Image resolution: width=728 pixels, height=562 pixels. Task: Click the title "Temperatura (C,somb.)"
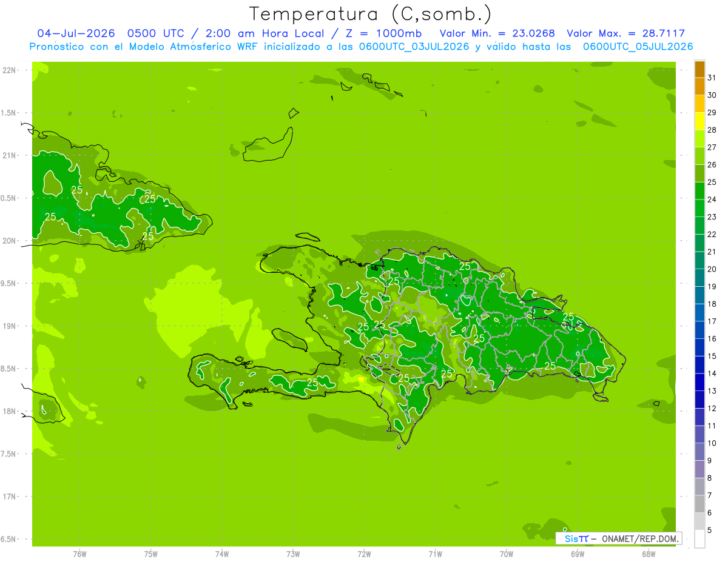371,14
